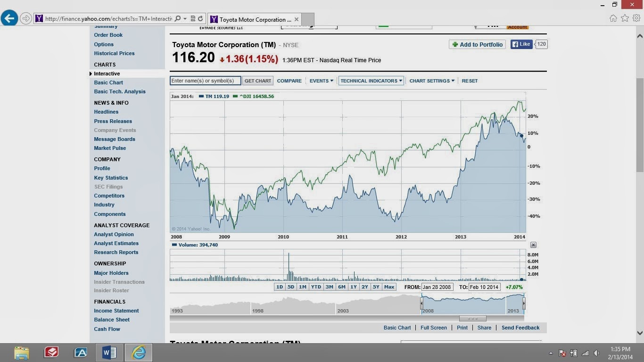Select the 5Y range button
This screenshot has height=362, width=644.
376,287
